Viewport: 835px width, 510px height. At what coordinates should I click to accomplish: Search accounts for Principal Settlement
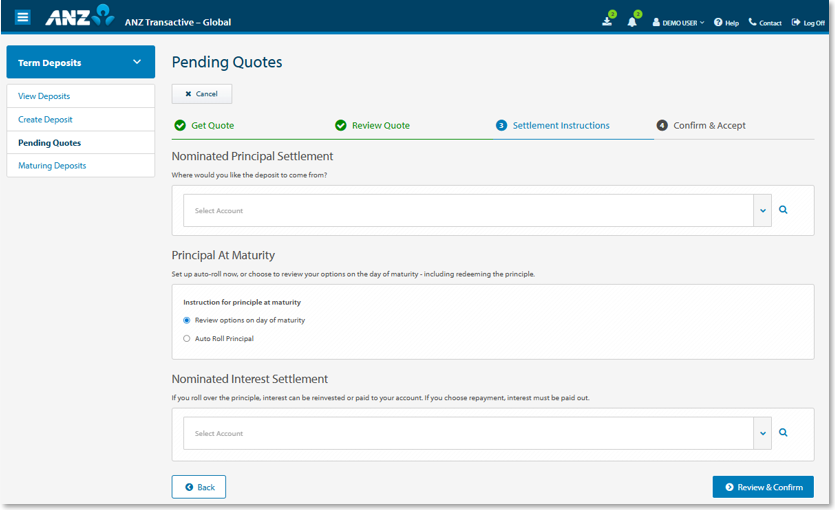[x=783, y=210]
